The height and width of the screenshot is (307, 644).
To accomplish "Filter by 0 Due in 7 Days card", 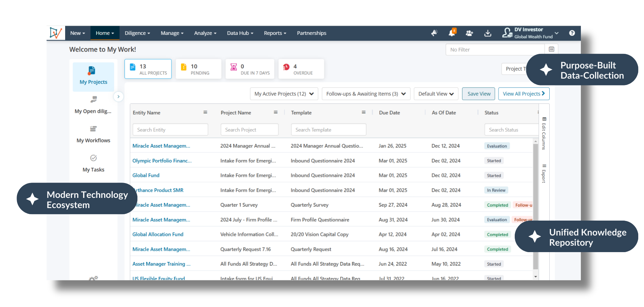I will [250, 69].
